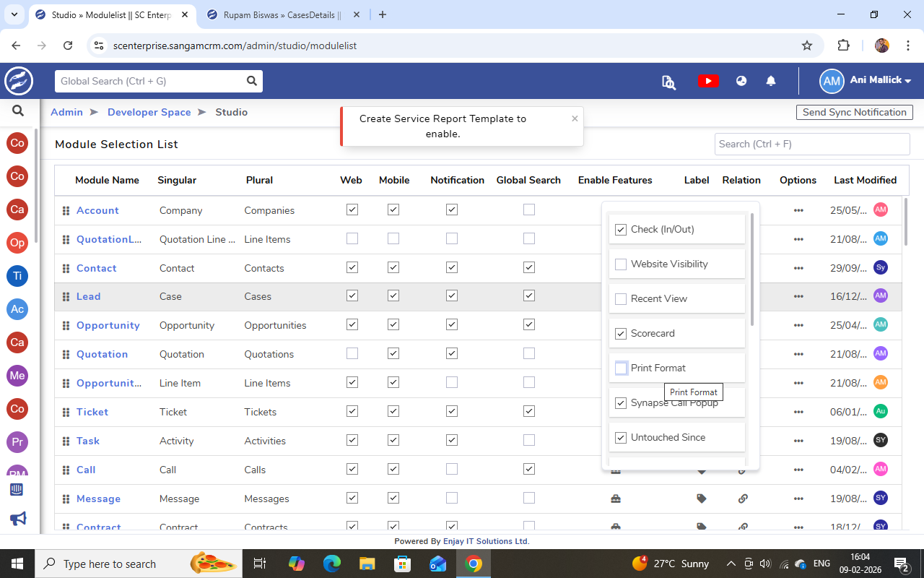
Task: Dismiss the Service Report Template alert
Action: (575, 118)
